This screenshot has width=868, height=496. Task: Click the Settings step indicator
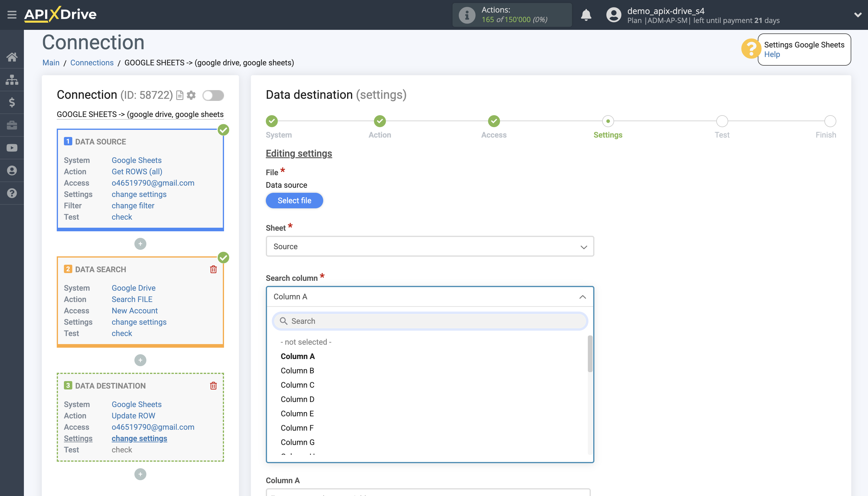point(608,121)
